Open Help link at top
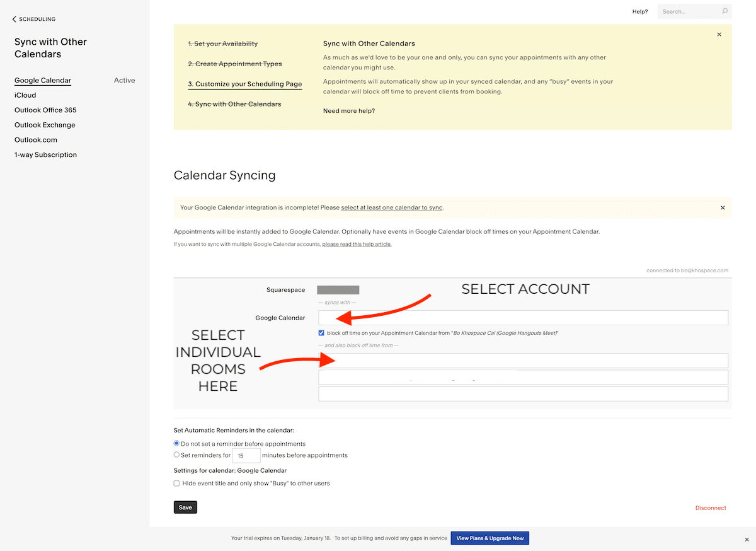The width and height of the screenshot is (756, 551). point(640,11)
